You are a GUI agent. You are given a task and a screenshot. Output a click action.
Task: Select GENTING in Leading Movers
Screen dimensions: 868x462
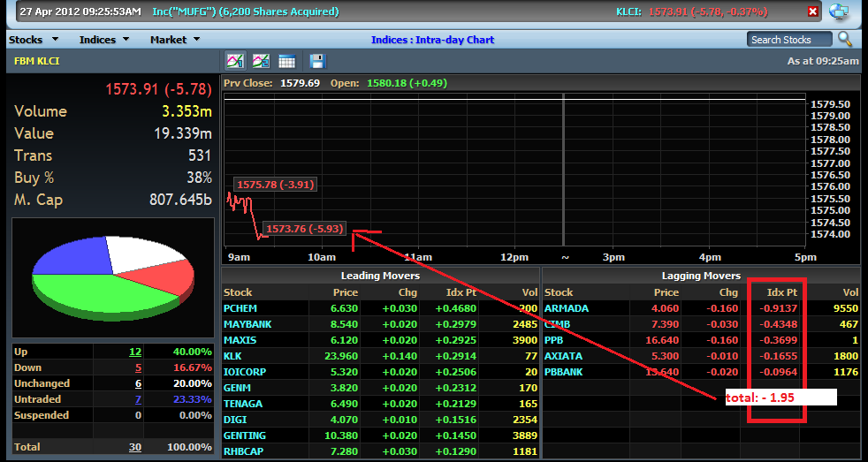(x=245, y=435)
